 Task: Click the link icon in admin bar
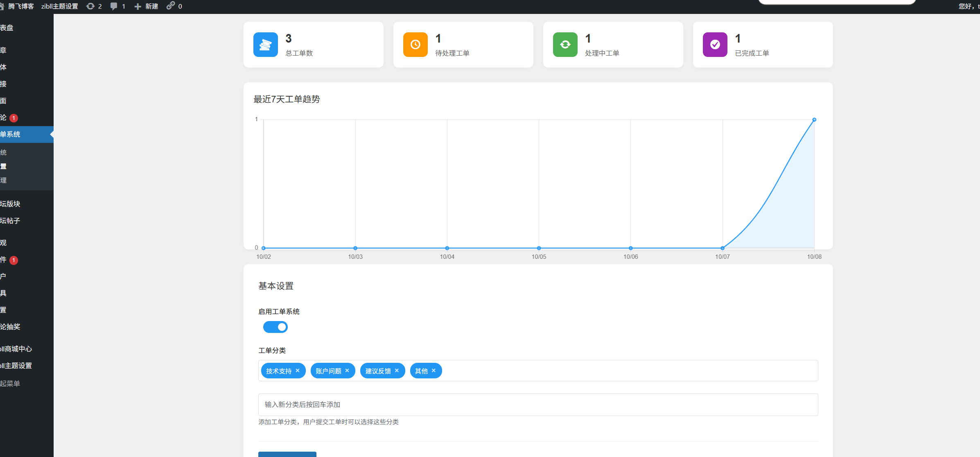pos(171,6)
